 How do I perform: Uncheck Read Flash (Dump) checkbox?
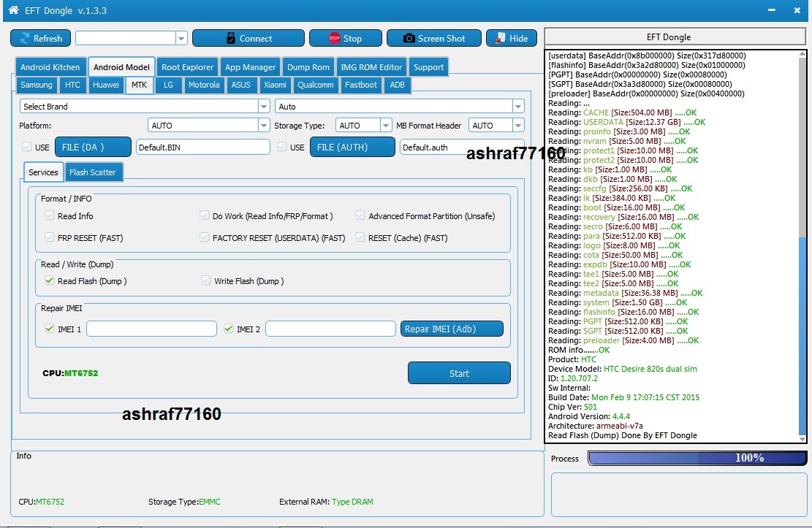pos(49,280)
